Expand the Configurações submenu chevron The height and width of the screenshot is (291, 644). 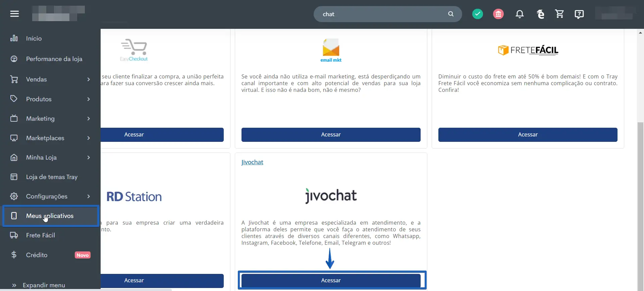click(x=89, y=196)
